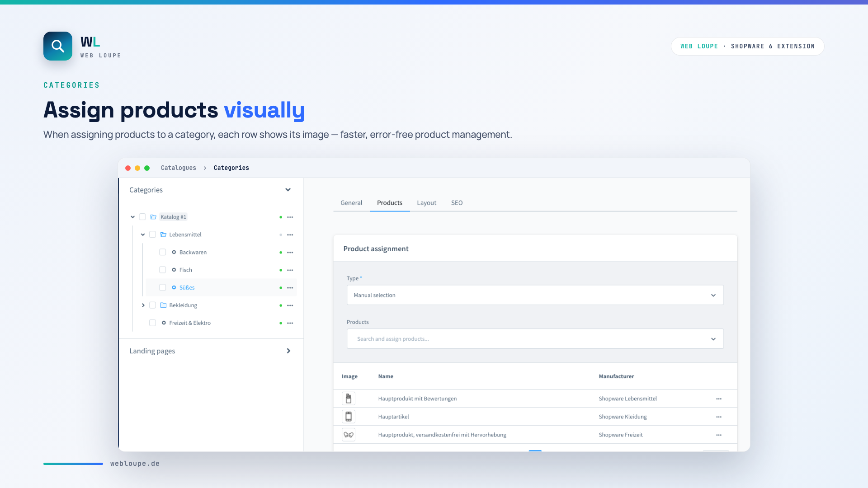The height and width of the screenshot is (488, 868).
Task: Select the Backwaren category
Action: point(193,253)
